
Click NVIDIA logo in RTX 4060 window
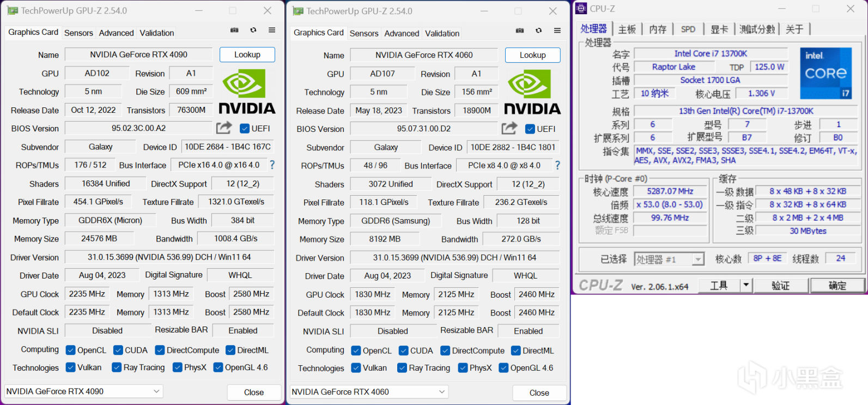pyautogui.click(x=532, y=92)
